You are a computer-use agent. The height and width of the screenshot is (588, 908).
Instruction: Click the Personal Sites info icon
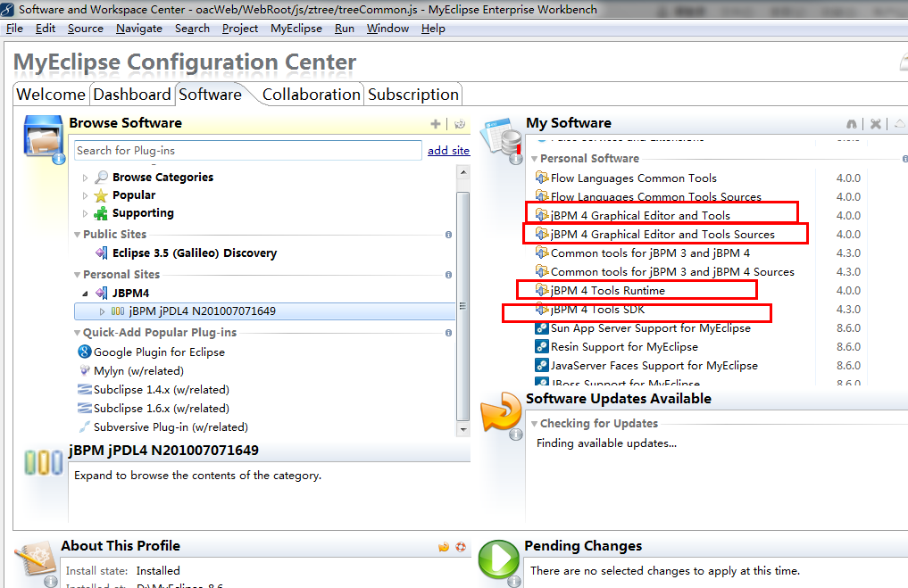click(x=448, y=275)
